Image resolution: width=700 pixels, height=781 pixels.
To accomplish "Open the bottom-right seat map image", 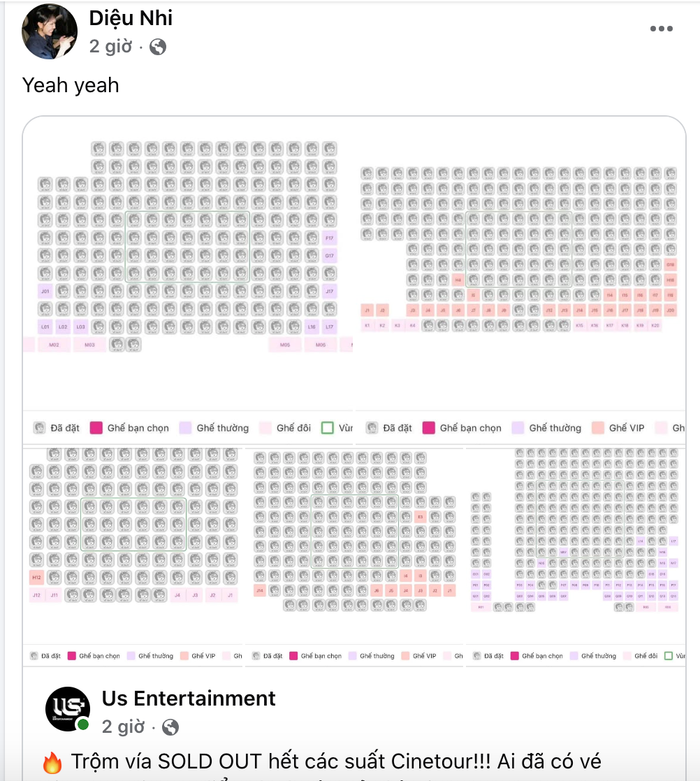I will coord(575,556).
